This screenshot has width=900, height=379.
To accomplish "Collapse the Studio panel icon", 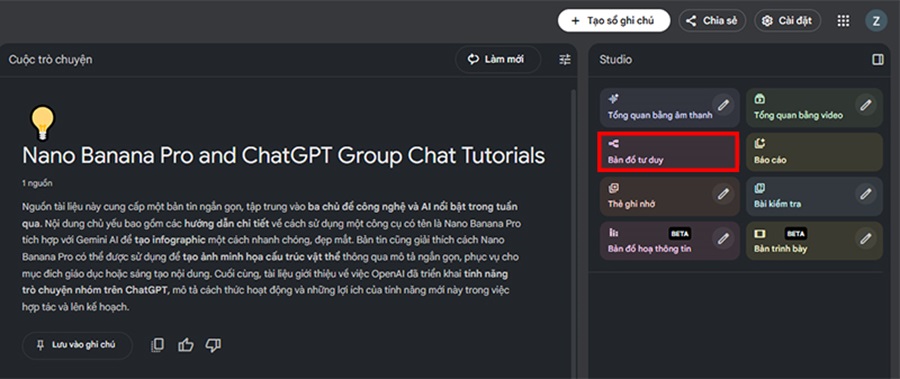I will [x=878, y=59].
